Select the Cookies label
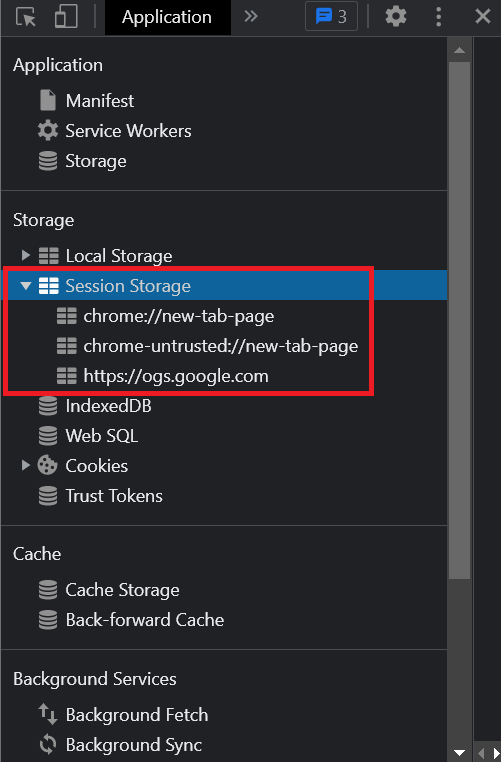 coord(97,466)
